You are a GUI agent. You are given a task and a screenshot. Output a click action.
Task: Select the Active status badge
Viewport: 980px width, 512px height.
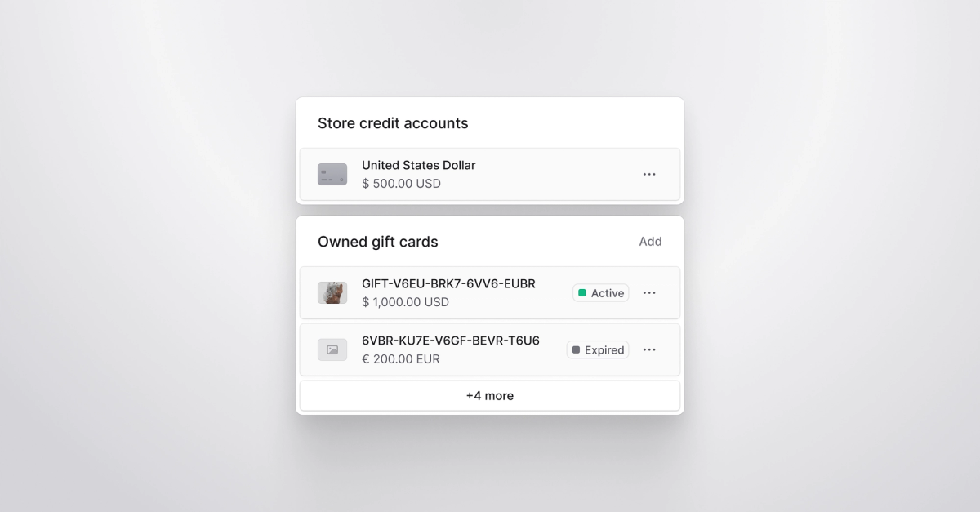coord(600,292)
